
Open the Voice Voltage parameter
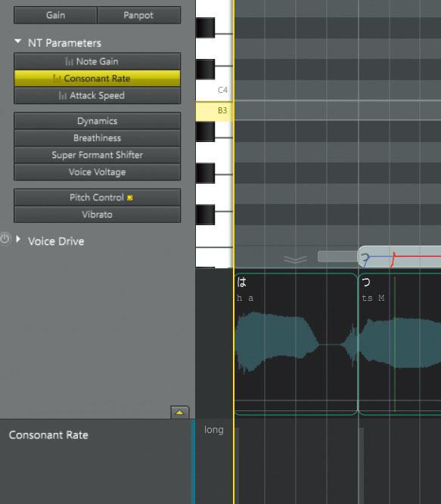pyautogui.click(x=97, y=172)
